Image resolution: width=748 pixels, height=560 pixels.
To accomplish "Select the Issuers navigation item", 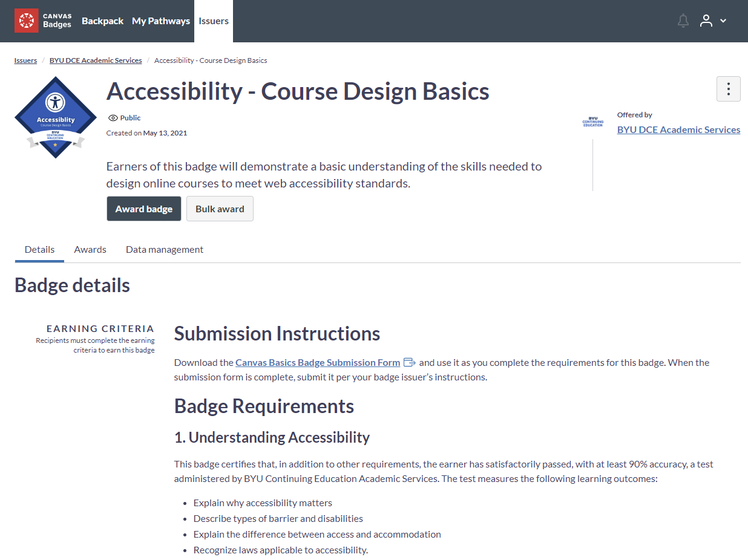I will click(x=214, y=21).
